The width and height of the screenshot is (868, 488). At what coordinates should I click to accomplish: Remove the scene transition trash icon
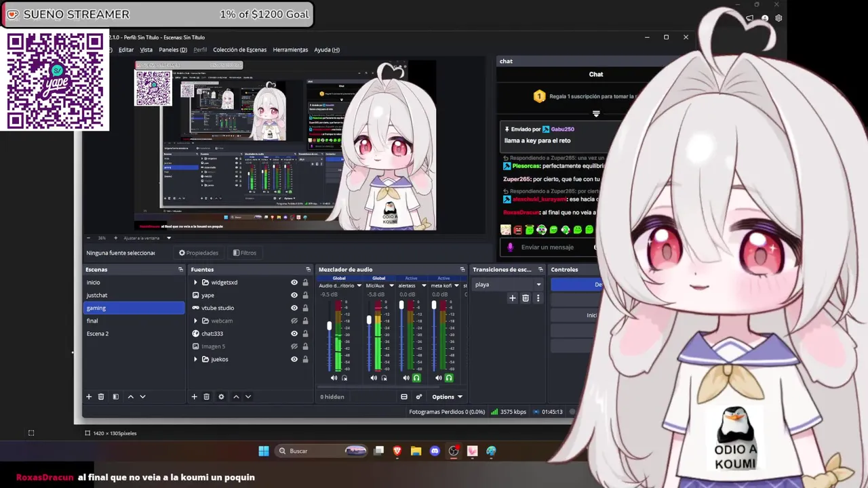click(526, 298)
